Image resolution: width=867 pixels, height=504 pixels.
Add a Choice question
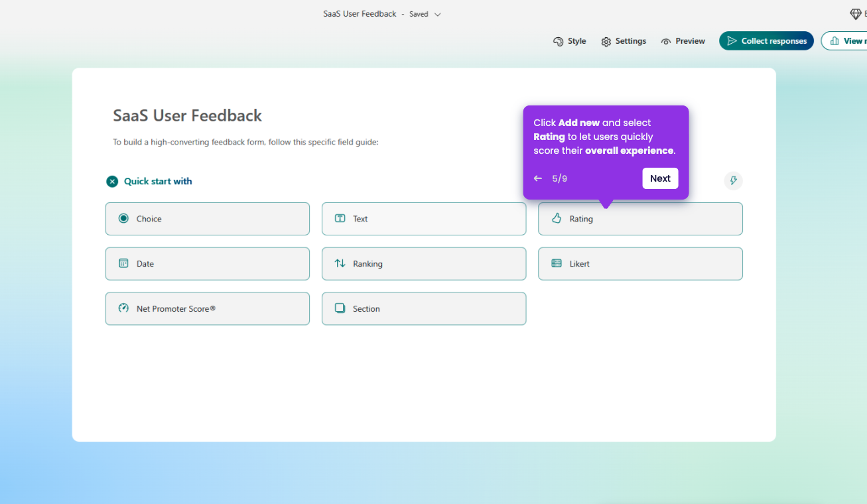[x=207, y=219]
